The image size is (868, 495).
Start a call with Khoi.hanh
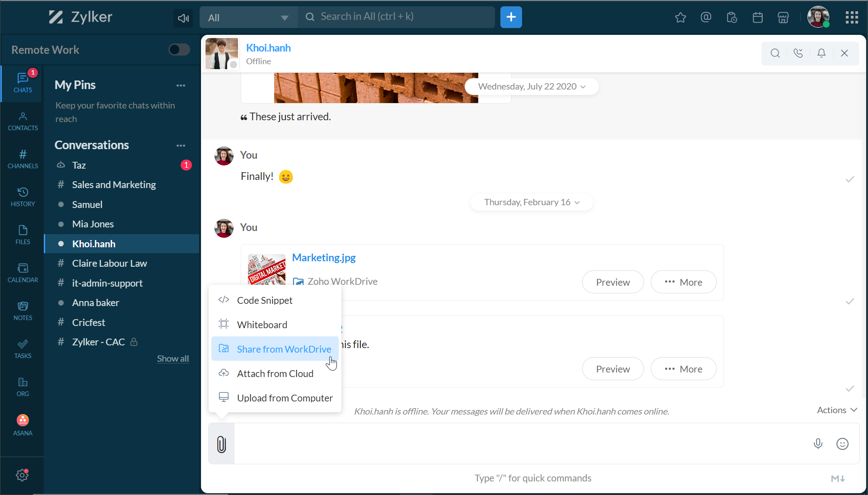[798, 53]
